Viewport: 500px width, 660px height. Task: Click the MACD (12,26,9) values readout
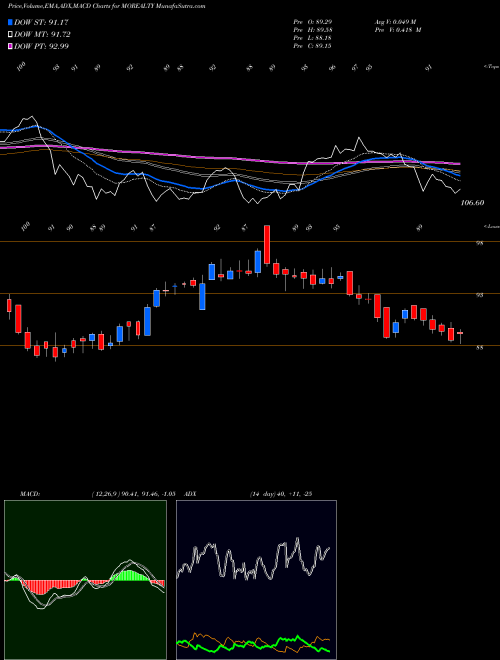[x=133, y=494]
